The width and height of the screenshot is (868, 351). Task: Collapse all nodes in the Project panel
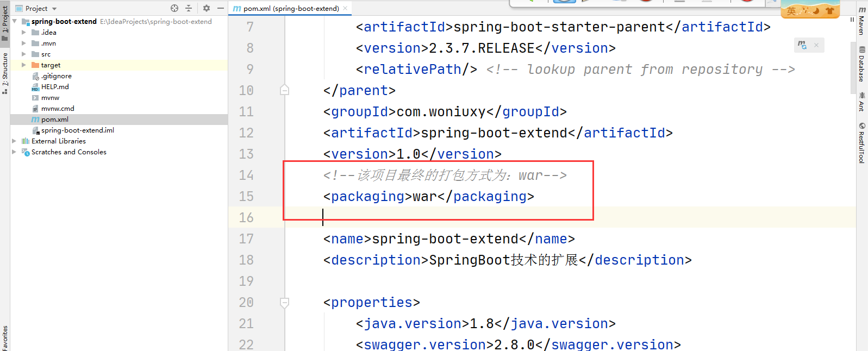click(189, 8)
